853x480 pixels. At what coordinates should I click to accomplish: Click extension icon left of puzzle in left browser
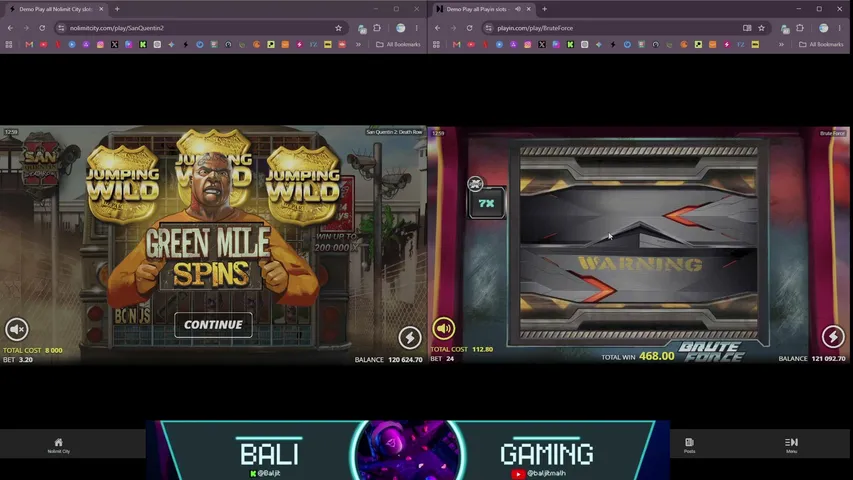[x=362, y=28]
